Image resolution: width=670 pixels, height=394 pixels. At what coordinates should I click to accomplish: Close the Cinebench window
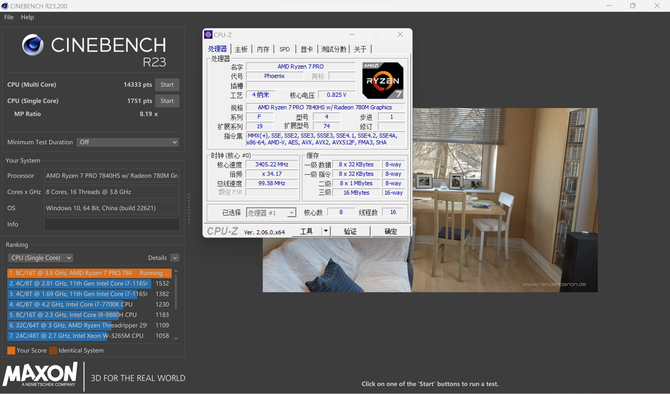(x=657, y=6)
